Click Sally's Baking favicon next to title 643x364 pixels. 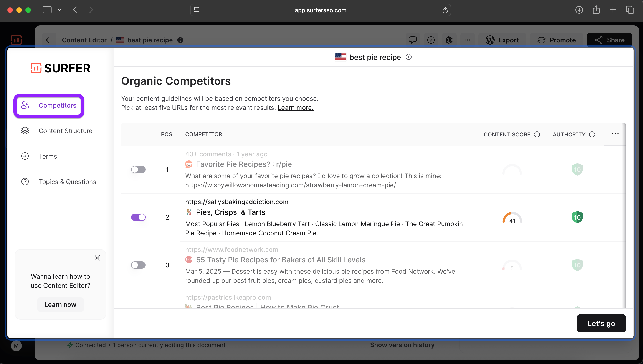pos(189,212)
